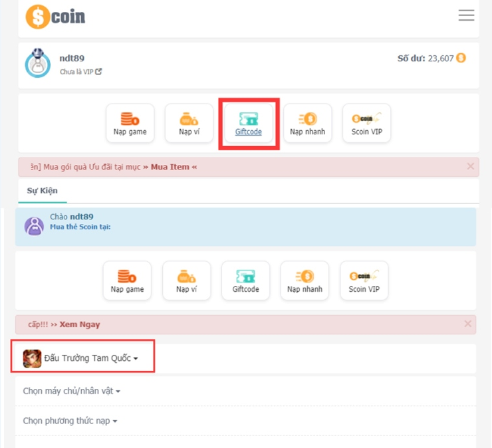Click the Mua Item link
Viewport: 492px width, 448px height.
pyautogui.click(x=170, y=167)
